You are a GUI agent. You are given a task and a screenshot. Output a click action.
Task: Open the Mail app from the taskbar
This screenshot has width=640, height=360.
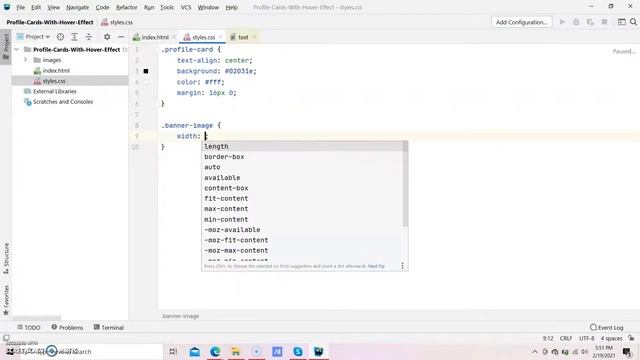point(195,351)
